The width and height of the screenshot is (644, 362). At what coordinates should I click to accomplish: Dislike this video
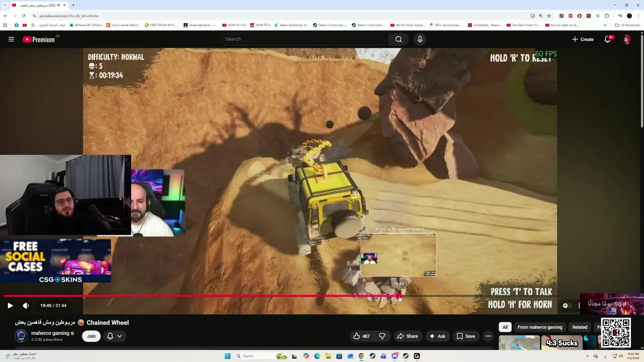point(382,336)
